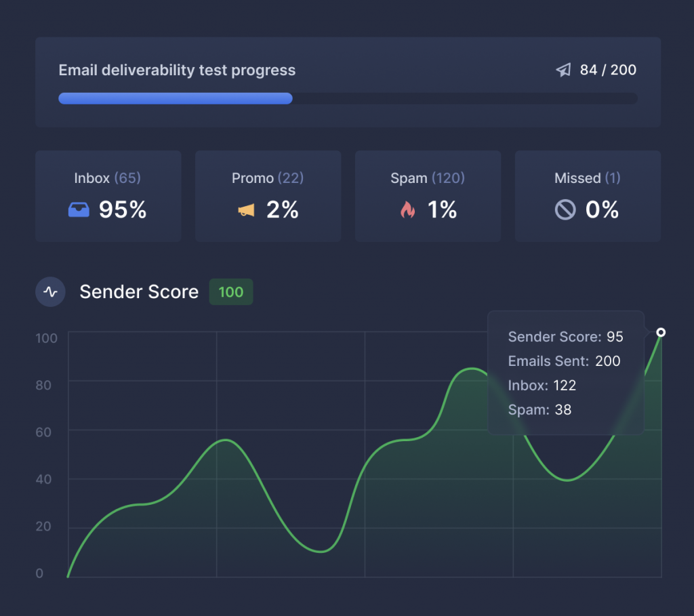Click the Missed blocked-circle icon
Image resolution: width=694 pixels, height=616 pixels.
tap(565, 210)
